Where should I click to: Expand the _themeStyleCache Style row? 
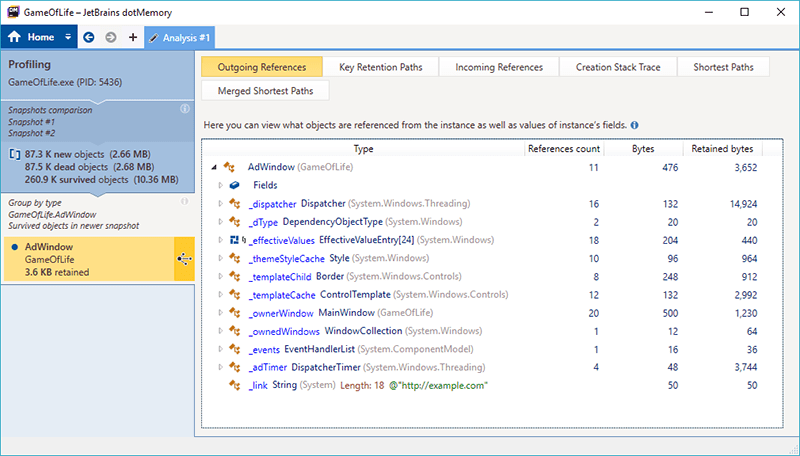pos(220,258)
